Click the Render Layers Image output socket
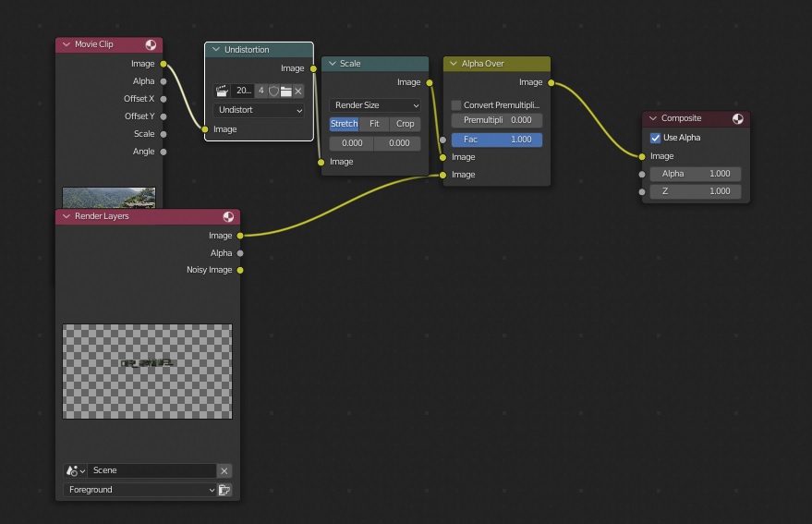 pyautogui.click(x=240, y=236)
